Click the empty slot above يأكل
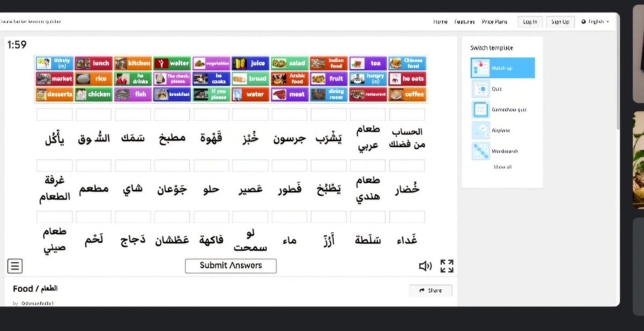This screenshot has height=331, width=644. [54, 114]
